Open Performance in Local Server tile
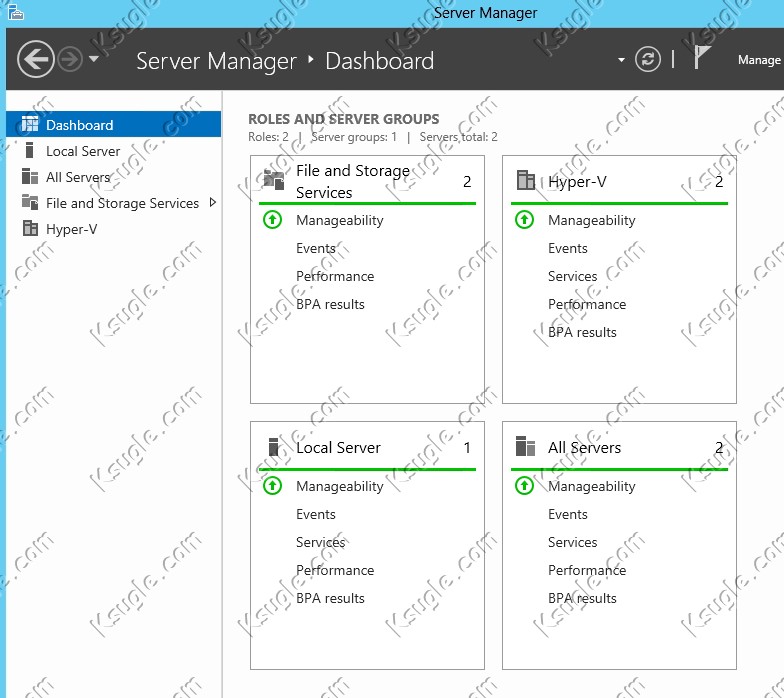The width and height of the screenshot is (784, 698). click(x=335, y=570)
